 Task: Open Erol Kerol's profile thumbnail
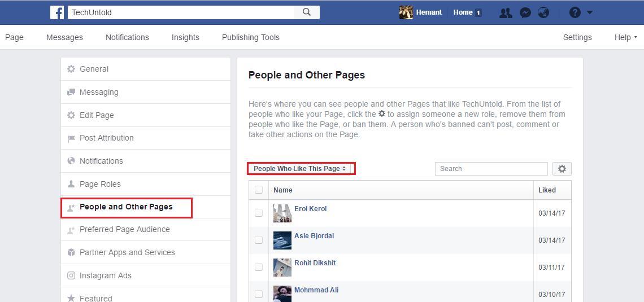pos(282,213)
